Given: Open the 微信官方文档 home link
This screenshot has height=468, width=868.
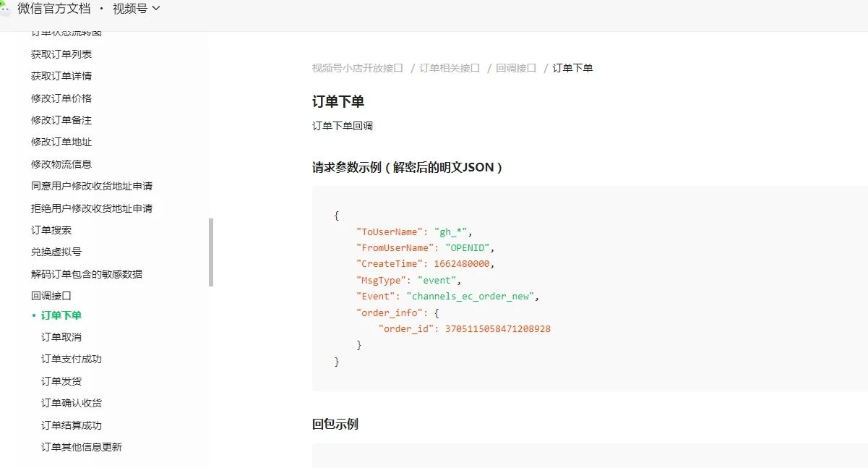Looking at the screenshot, I should tap(54, 9).
